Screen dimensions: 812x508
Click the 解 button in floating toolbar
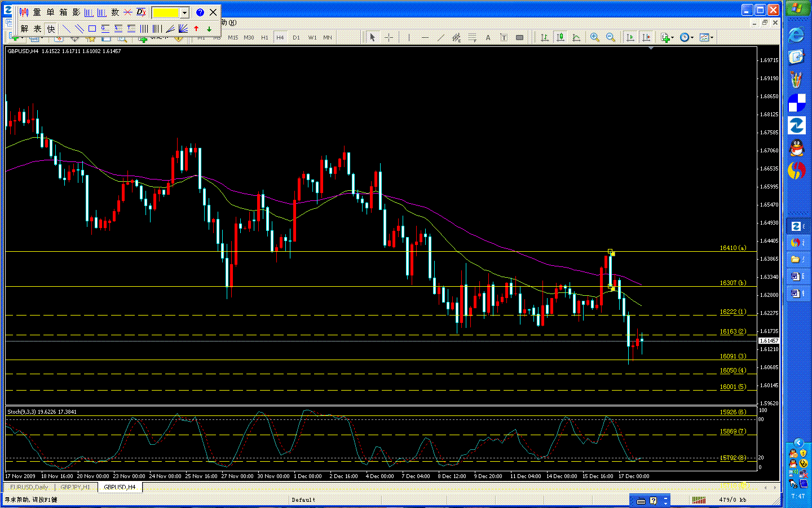[x=24, y=29]
